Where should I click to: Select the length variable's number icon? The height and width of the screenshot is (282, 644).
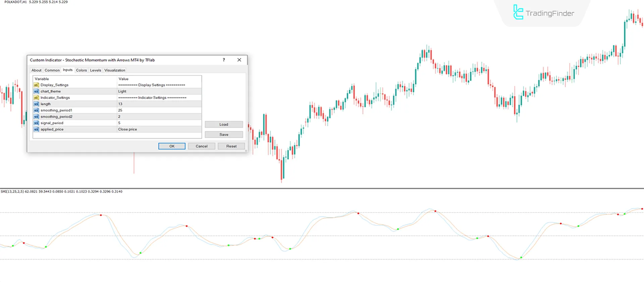pyautogui.click(x=36, y=104)
